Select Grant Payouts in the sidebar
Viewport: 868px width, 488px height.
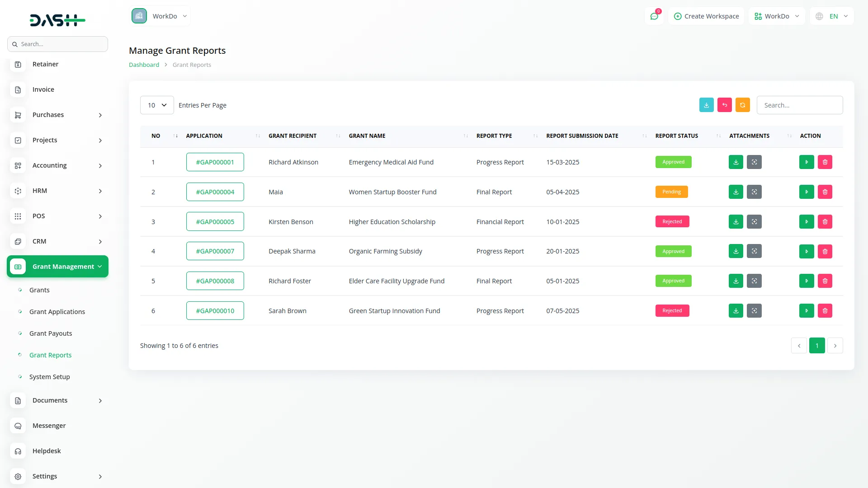[50, 333]
